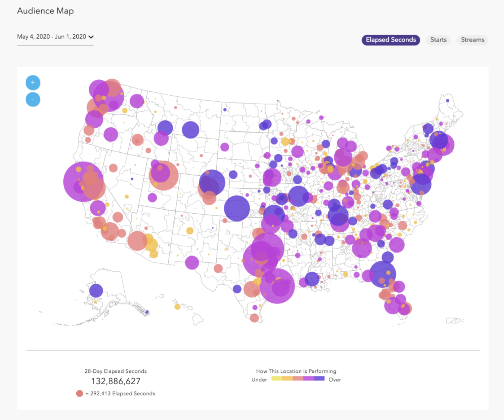Click the Puerto Rico map region
The width and height of the screenshot is (504, 420).
[x=454, y=320]
